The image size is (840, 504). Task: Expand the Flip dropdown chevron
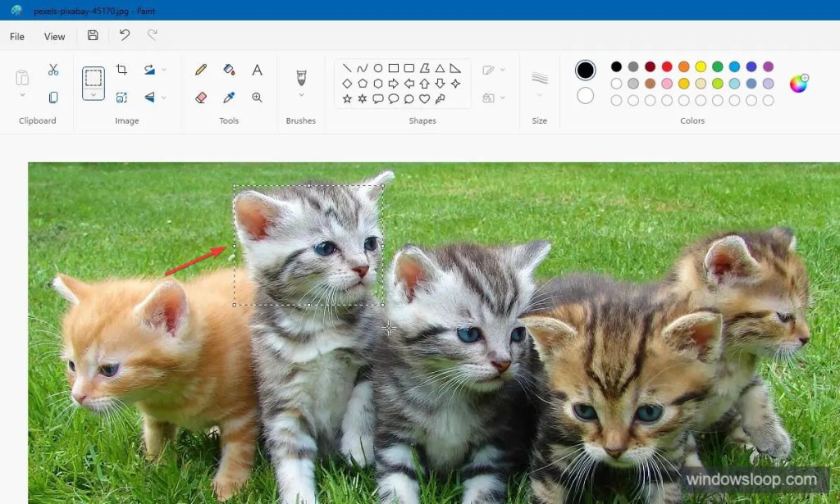coord(164,98)
